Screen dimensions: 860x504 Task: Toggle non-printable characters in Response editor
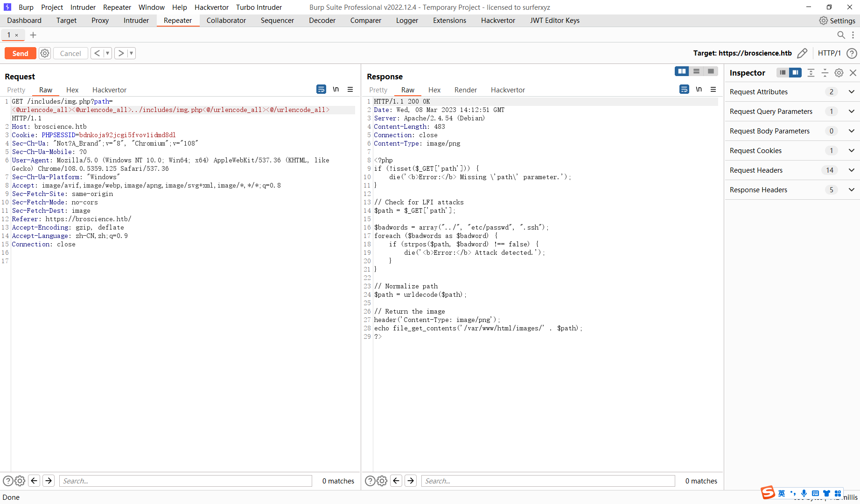[699, 89]
